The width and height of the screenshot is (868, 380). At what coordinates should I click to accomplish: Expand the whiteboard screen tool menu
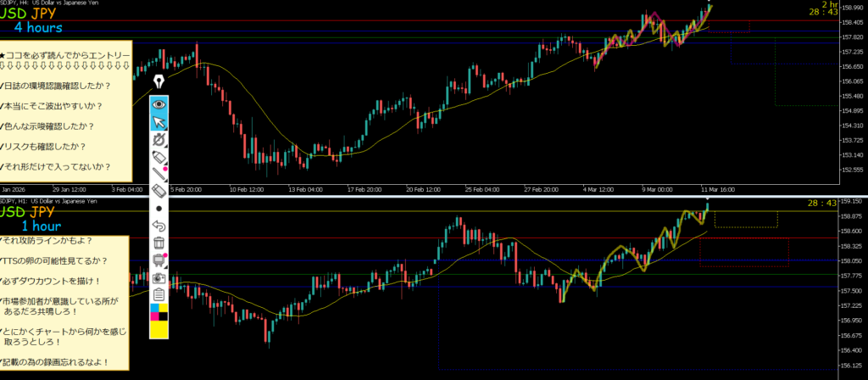click(x=159, y=260)
